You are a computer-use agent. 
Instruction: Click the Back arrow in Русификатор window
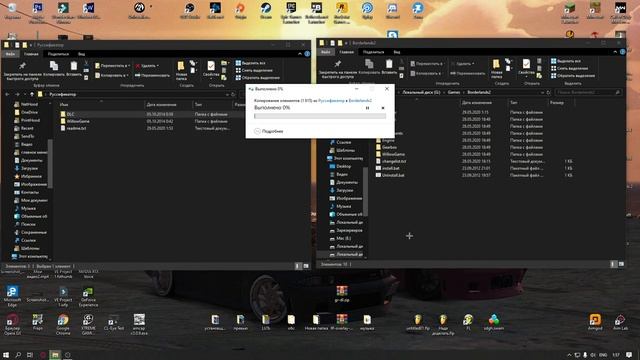(8, 94)
